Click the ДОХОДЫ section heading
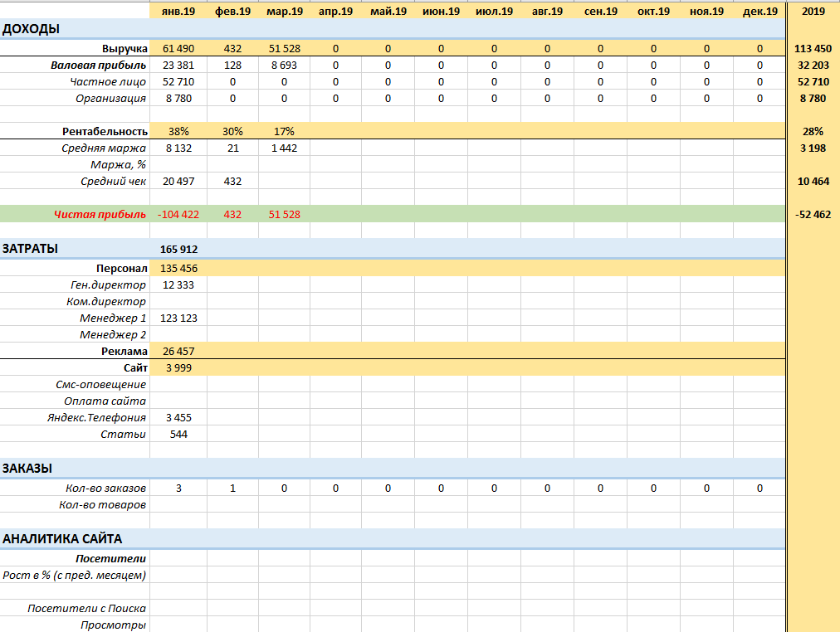Viewport: 840px width, 632px height. point(31,29)
